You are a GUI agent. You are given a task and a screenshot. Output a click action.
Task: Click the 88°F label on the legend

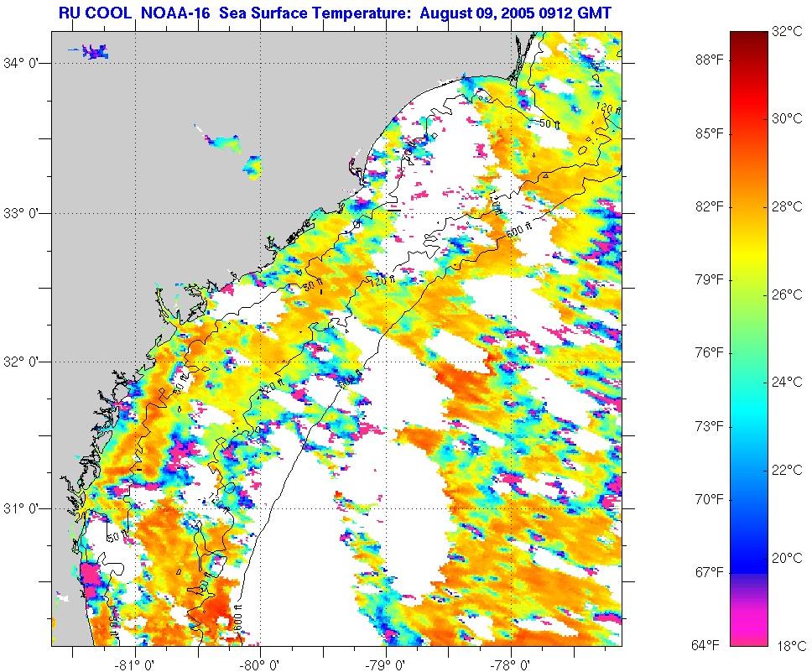coord(709,60)
